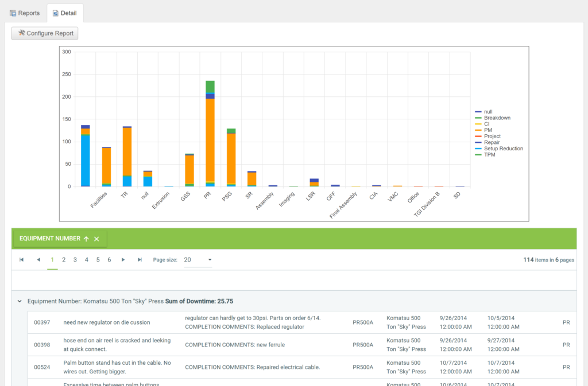Toggle the Setup Reduction legend entry
This screenshot has height=386, width=588.
click(499, 149)
